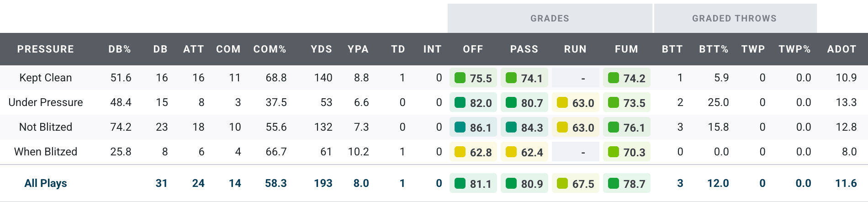Image resolution: width=868 pixels, height=202 pixels.
Task: Click teal swatch beside Not Blitzed 86.1 grade
Action: (x=460, y=127)
